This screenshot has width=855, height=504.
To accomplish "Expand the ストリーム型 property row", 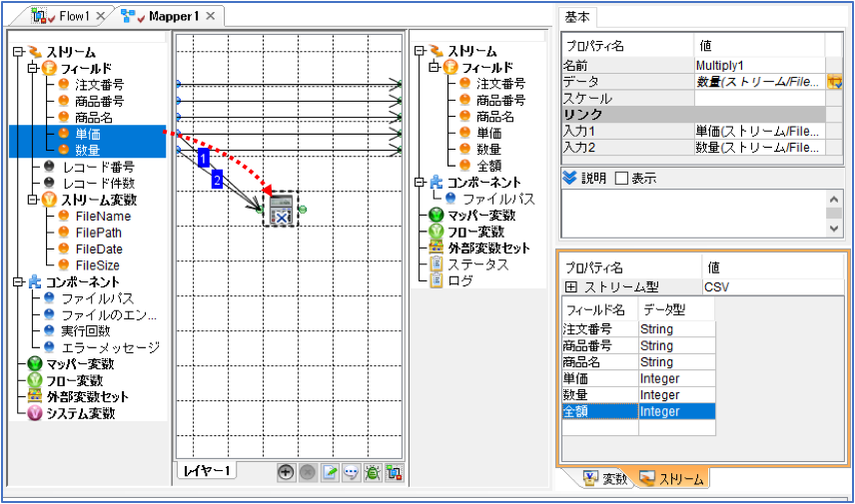I will (570, 287).
